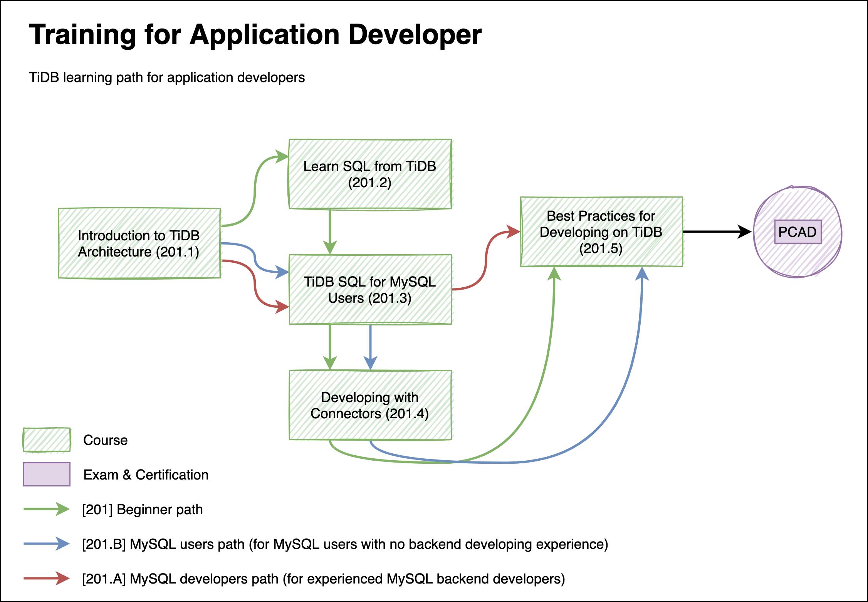Image resolution: width=868 pixels, height=602 pixels.
Task: Select the Learn SQL from TiDB box
Action: tap(370, 174)
